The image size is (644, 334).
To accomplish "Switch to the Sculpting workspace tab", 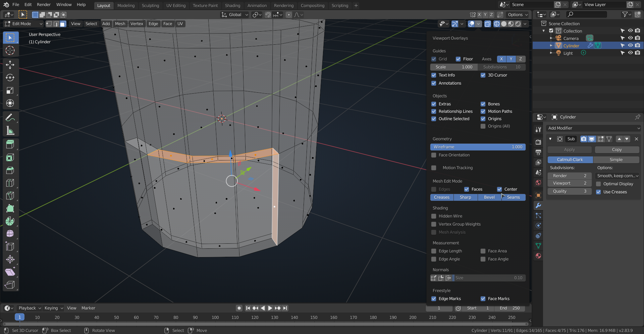I will tap(150, 5).
